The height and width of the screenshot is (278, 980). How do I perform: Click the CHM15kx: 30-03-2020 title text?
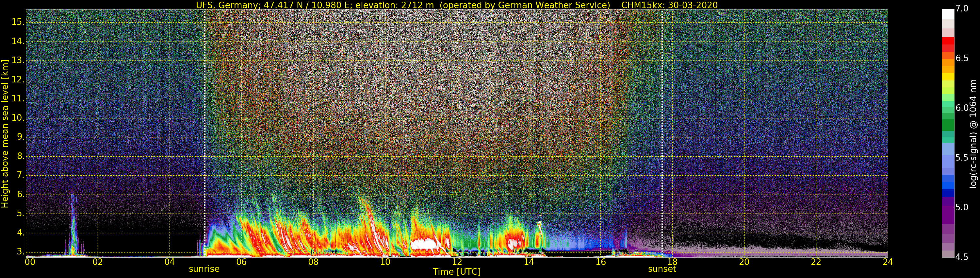pos(669,5)
